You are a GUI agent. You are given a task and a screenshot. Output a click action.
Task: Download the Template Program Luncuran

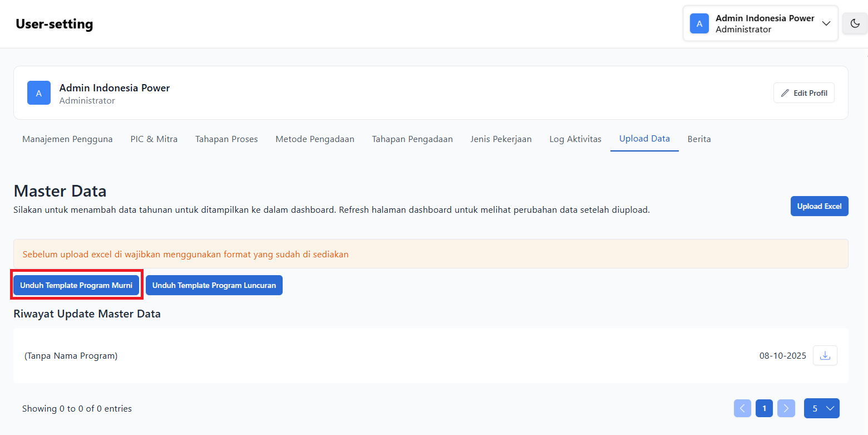click(214, 285)
